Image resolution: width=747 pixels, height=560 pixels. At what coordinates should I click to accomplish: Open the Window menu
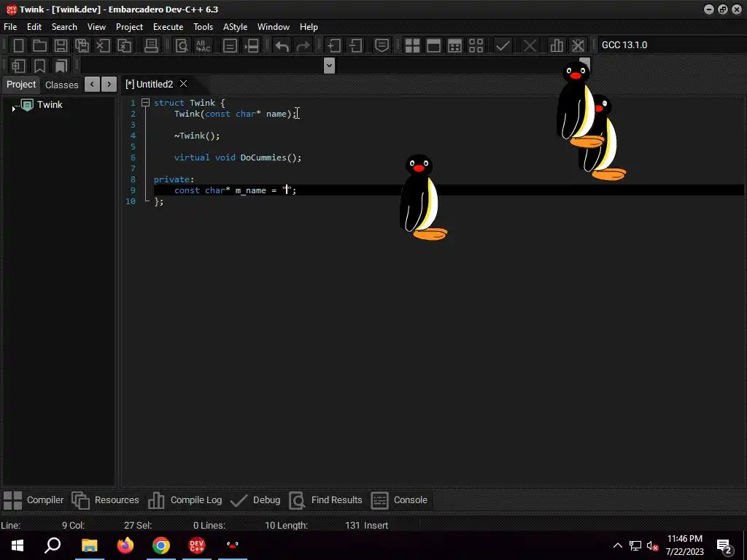pos(274,27)
